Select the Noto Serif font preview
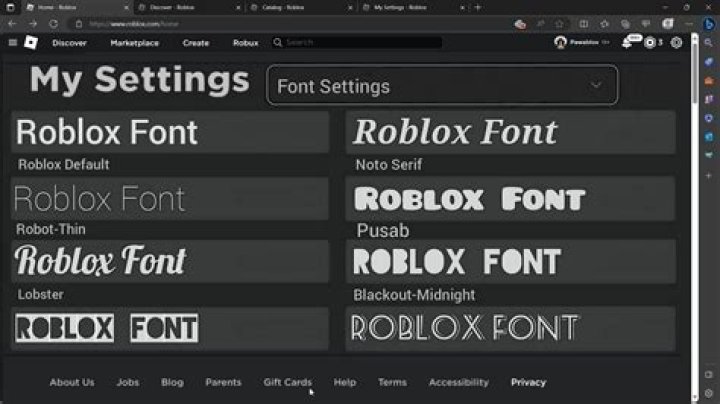The height and width of the screenshot is (404, 720). click(511, 132)
